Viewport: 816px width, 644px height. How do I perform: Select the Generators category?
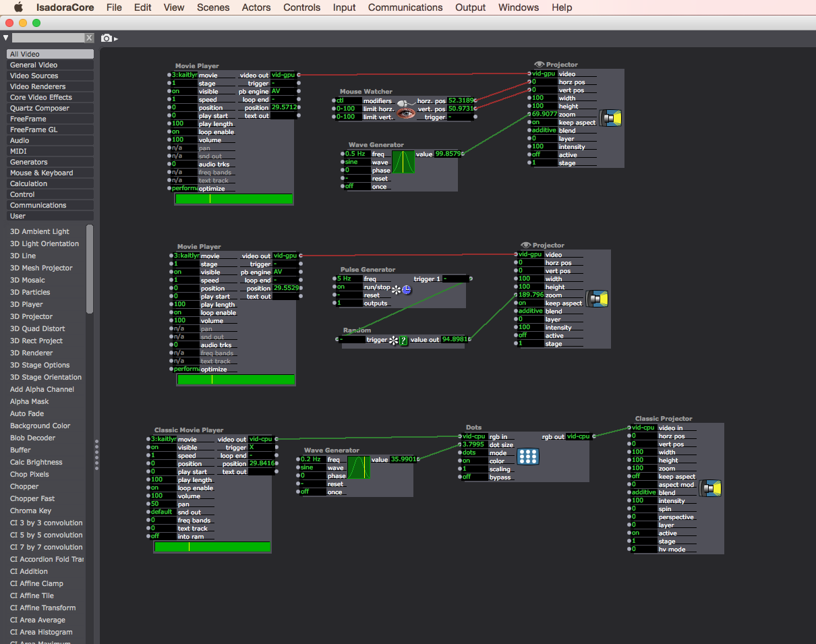coord(51,162)
